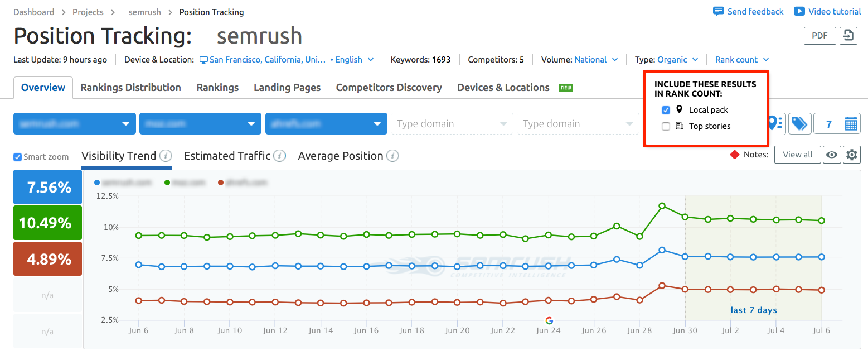Click the View all notes button
The width and height of the screenshot is (868, 355).
tap(797, 155)
